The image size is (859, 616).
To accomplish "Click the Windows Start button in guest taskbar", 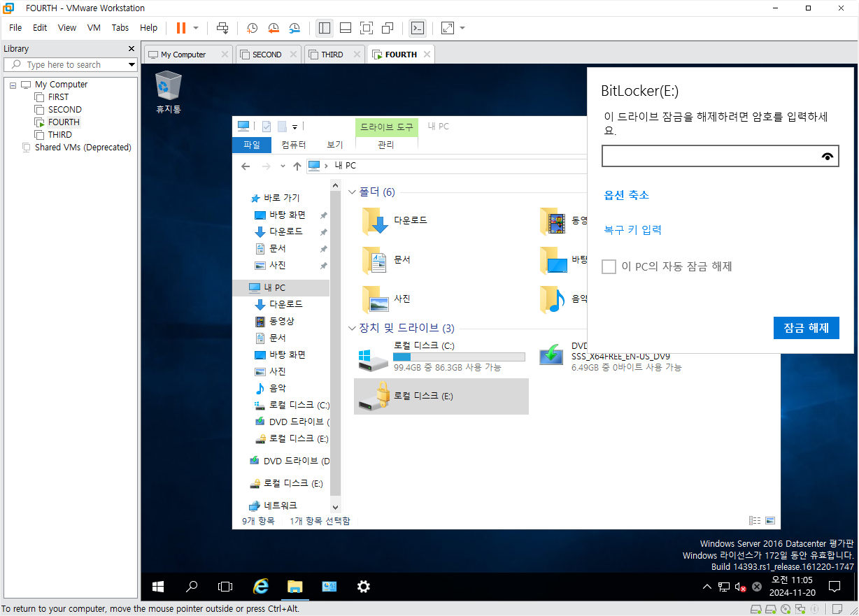I will click(x=158, y=587).
